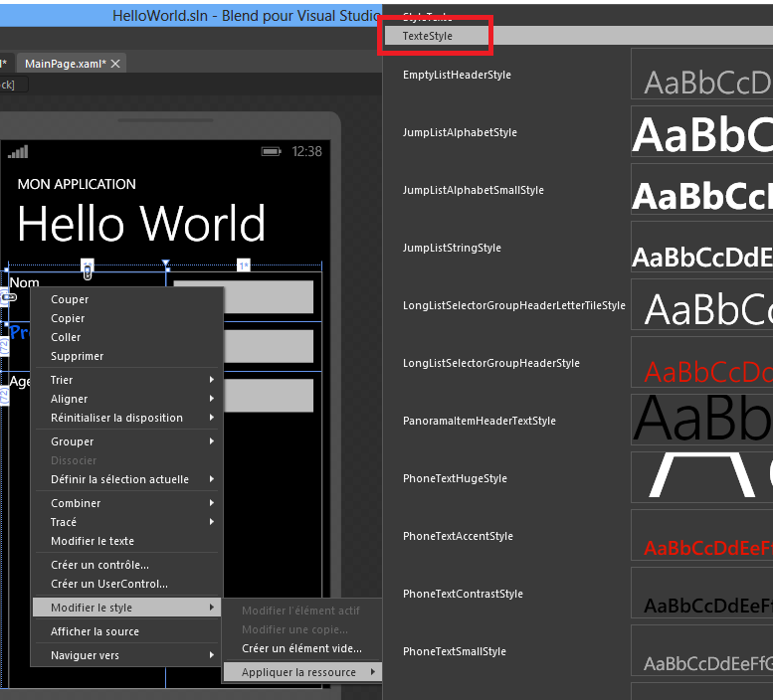Click Créer un élément vide...
This screenshot has width=773, height=700.
pos(301,648)
